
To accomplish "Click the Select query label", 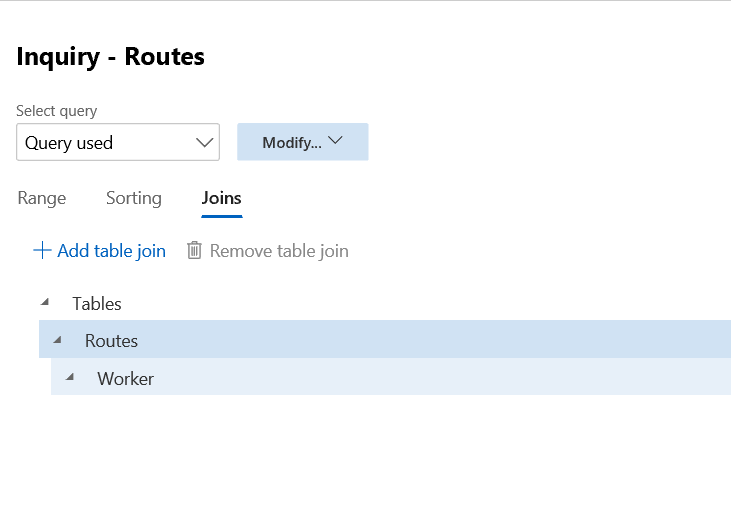I will click(x=57, y=111).
